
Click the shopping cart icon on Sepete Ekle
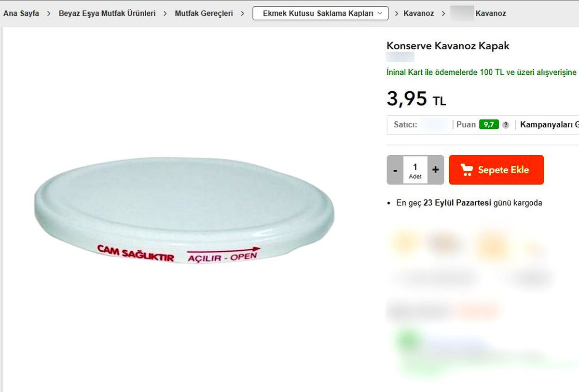click(467, 170)
